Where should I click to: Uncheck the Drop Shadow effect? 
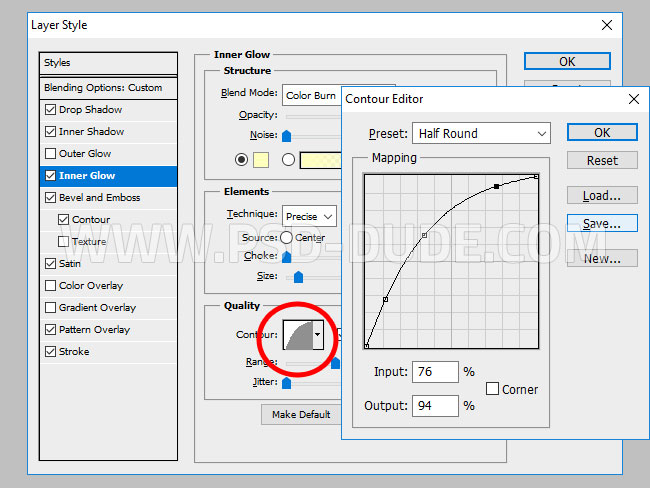click(51, 110)
